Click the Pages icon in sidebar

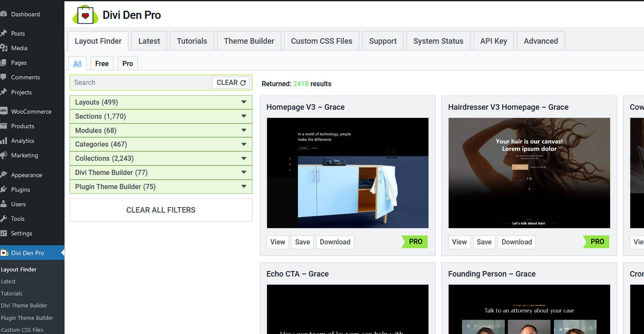[3, 63]
